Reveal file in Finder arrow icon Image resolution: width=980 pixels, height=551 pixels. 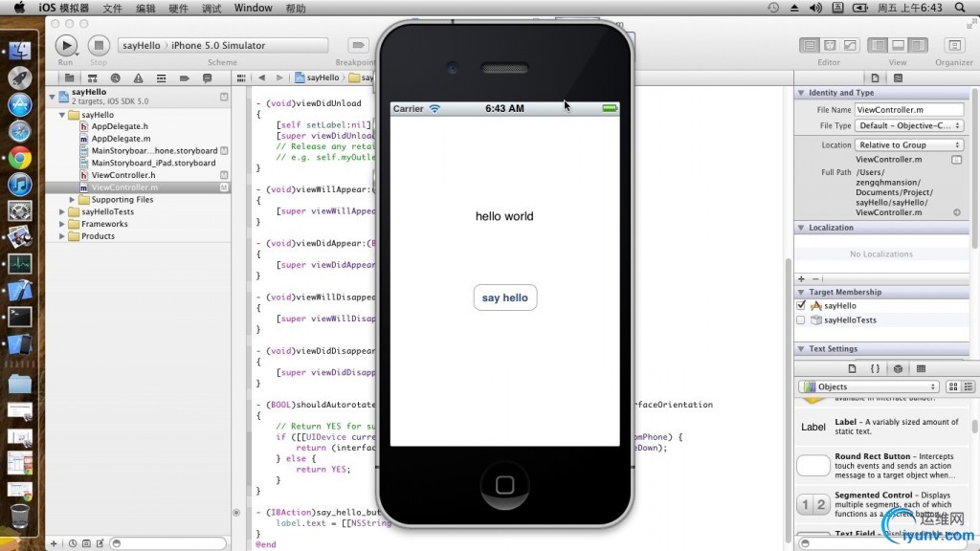[957, 212]
